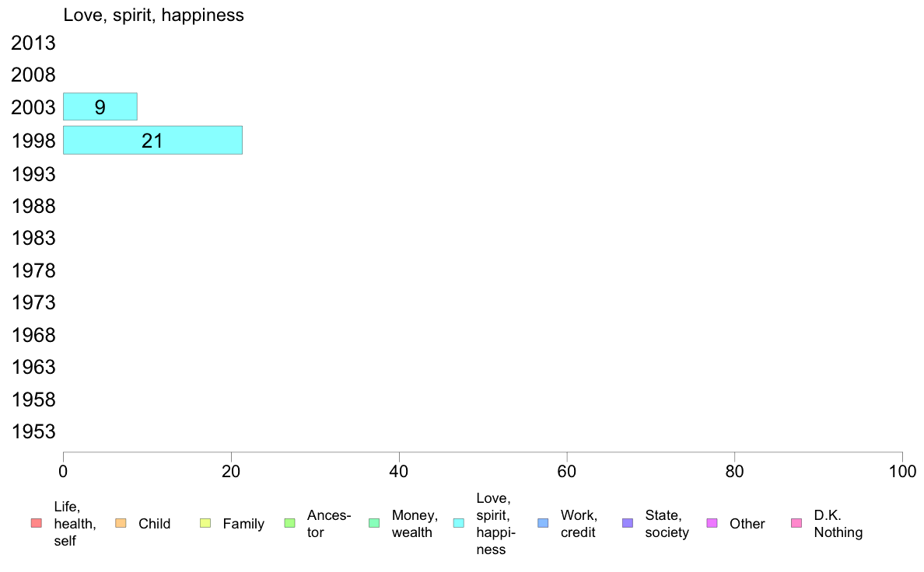Click the 100 tick label on axis
This screenshot has height=572, width=924.
coord(902,471)
